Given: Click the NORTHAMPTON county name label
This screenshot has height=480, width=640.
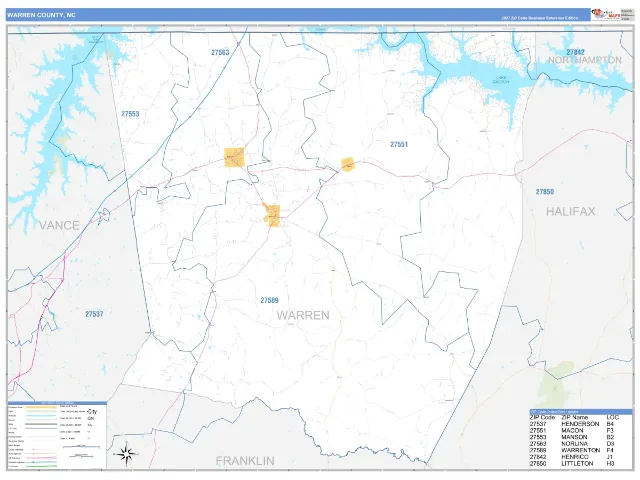Looking at the screenshot, I should tap(584, 60).
